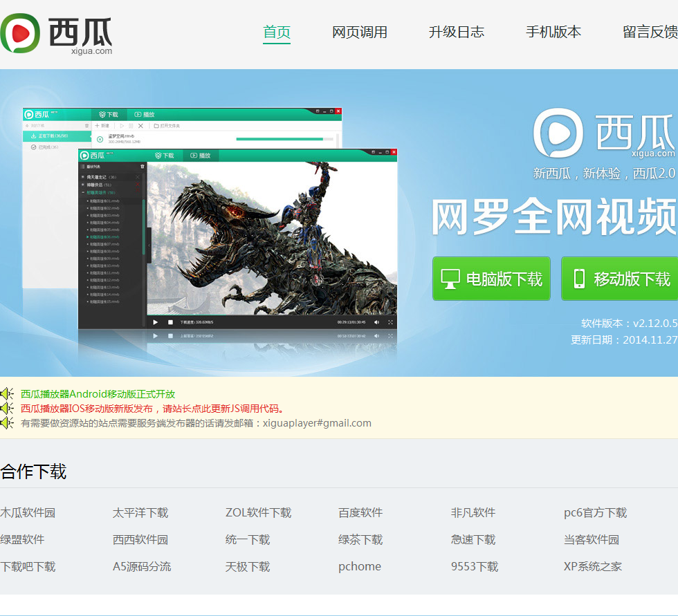Click 软件版本：v2.12.0.5 text
The image size is (678, 616).
[629, 323]
